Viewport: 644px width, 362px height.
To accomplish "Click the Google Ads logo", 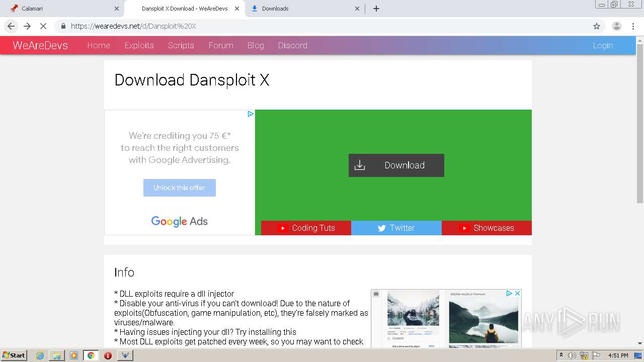I will [x=180, y=221].
